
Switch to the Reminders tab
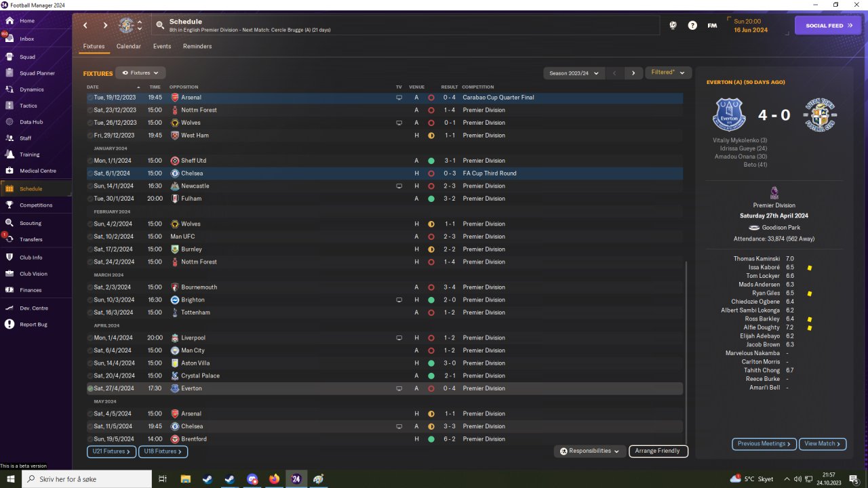(x=197, y=46)
